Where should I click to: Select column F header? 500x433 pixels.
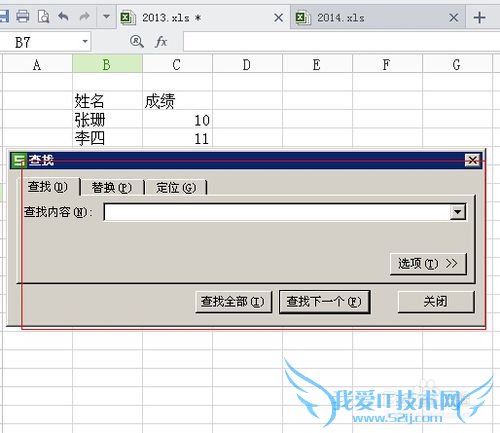click(387, 64)
